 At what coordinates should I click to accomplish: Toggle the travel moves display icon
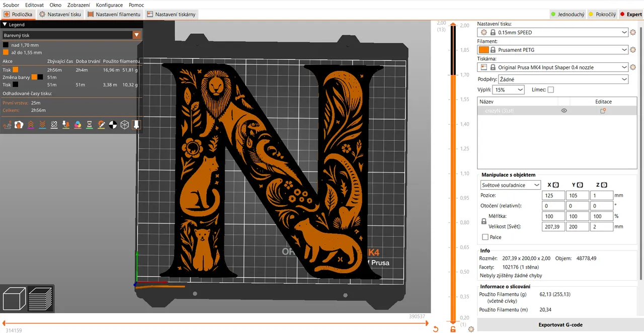coord(8,124)
